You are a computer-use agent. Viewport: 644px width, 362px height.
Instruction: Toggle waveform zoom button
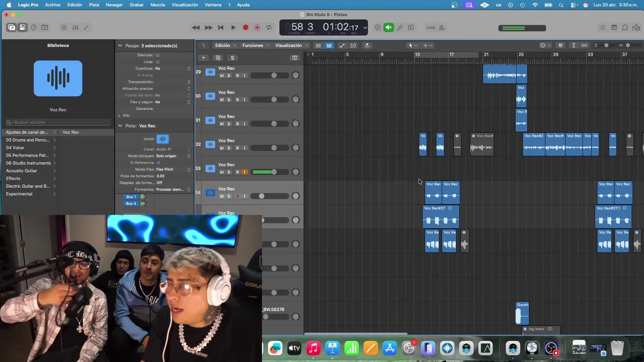(x=560, y=45)
